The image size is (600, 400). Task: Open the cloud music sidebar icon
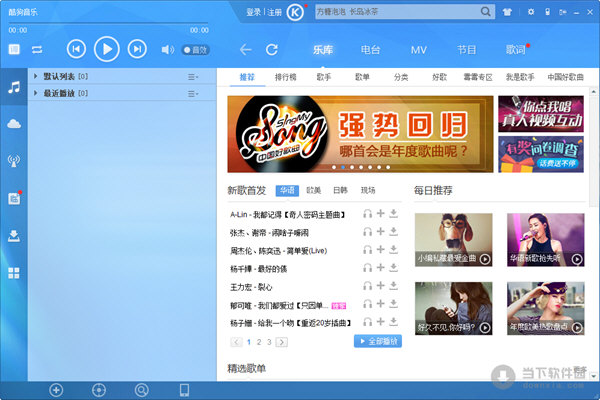point(14,124)
